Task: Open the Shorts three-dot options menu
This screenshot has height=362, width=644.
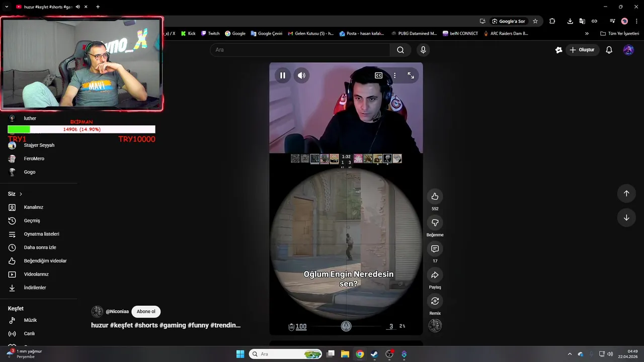Action: pos(394,75)
